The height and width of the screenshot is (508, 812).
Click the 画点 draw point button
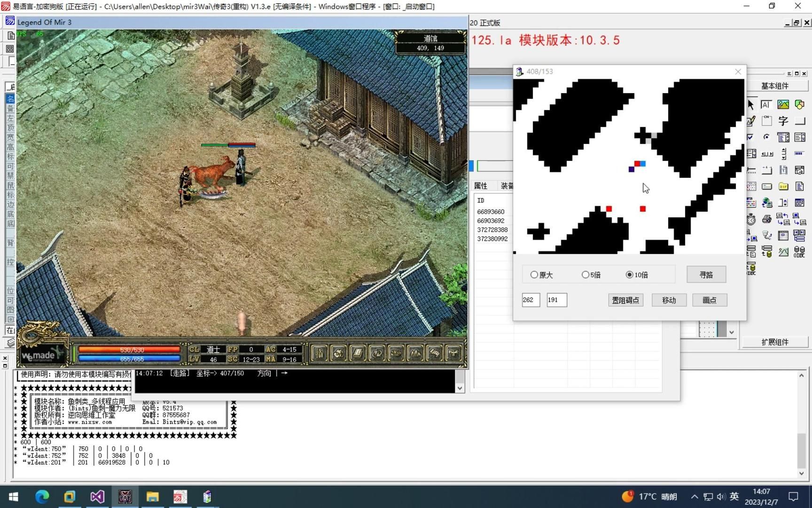[710, 300]
